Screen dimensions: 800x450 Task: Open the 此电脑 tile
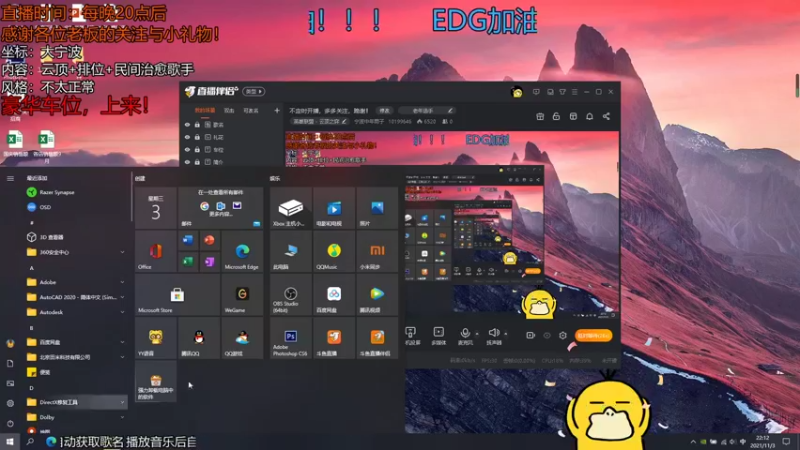tap(291, 252)
